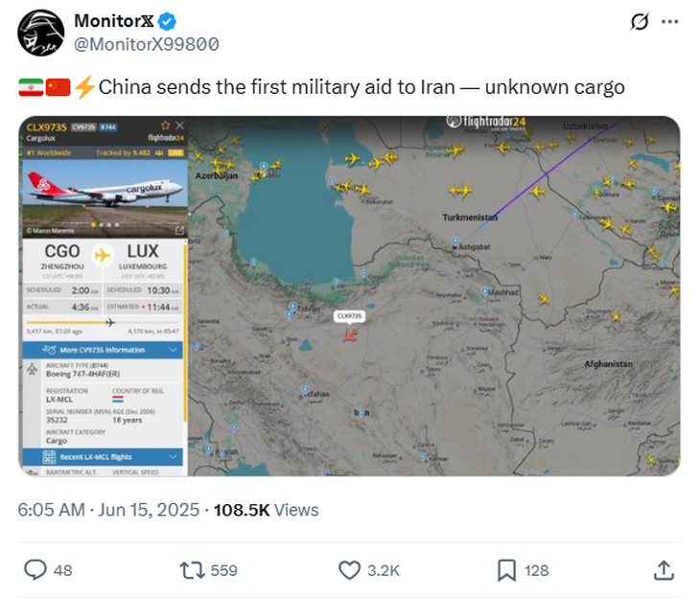Image resolution: width=700 pixels, height=598 pixels.
Task: Repost the tweet using retweet icon
Action: [x=192, y=570]
